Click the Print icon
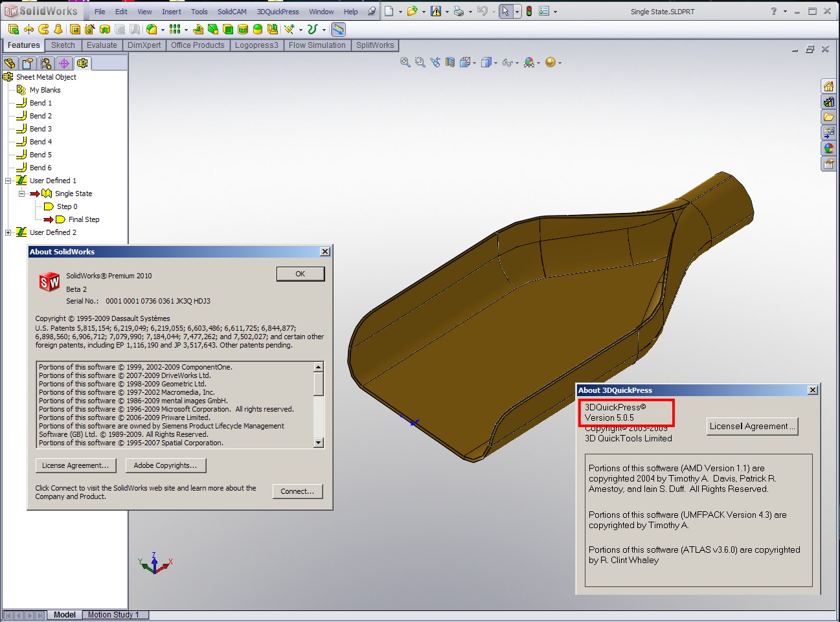The height and width of the screenshot is (622, 840). point(459,11)
